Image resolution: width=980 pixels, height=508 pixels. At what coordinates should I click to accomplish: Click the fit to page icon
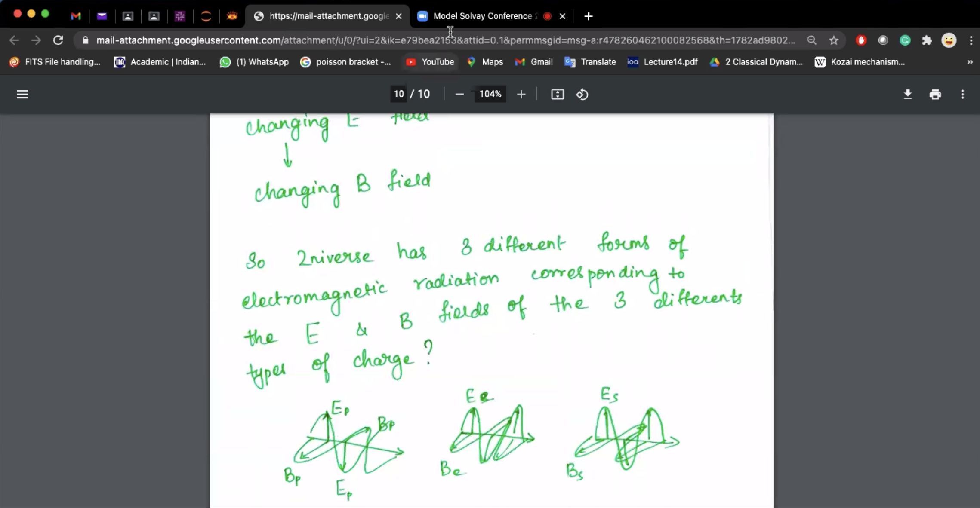tap(557, 94)
